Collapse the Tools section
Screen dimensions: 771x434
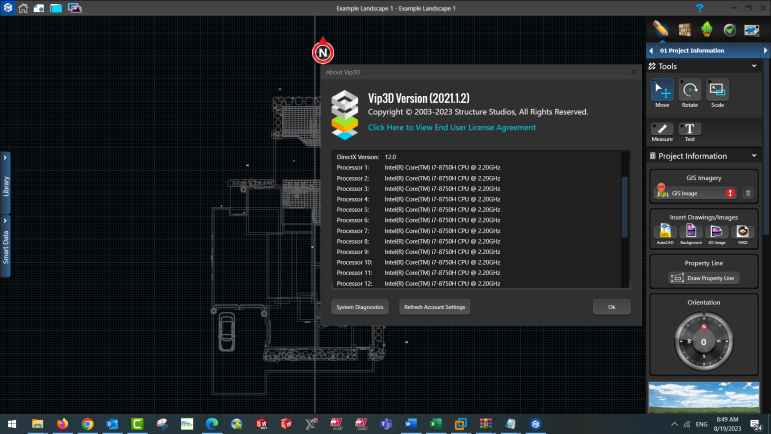(x=754, y=66)
